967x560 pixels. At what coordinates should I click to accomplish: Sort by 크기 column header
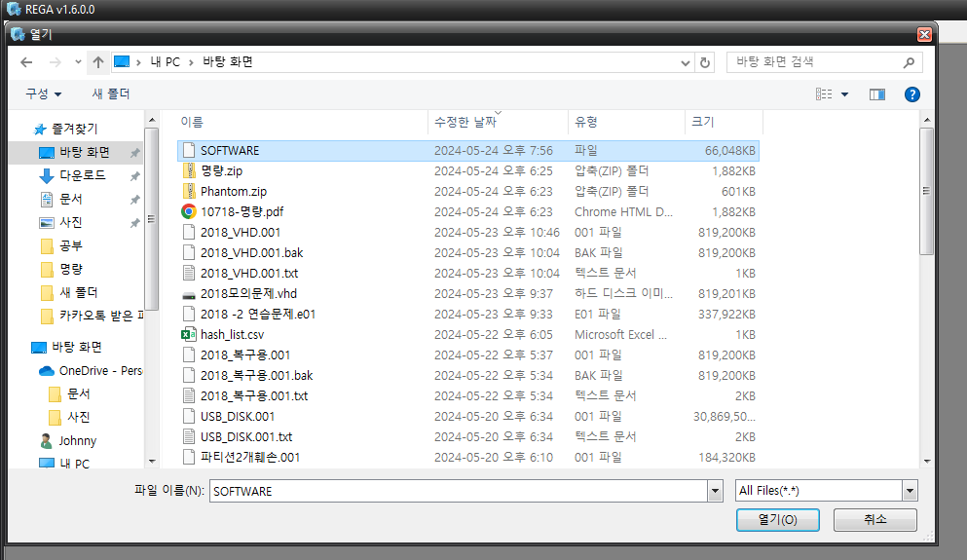702,122
